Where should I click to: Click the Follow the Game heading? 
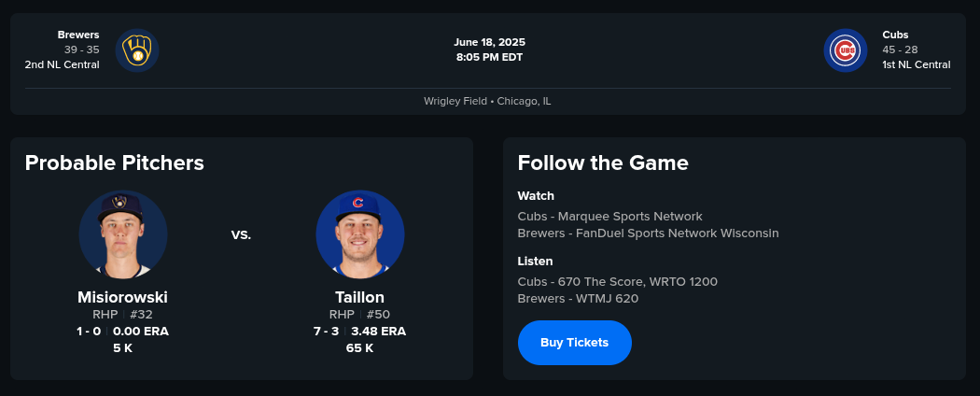click(603, 163)
